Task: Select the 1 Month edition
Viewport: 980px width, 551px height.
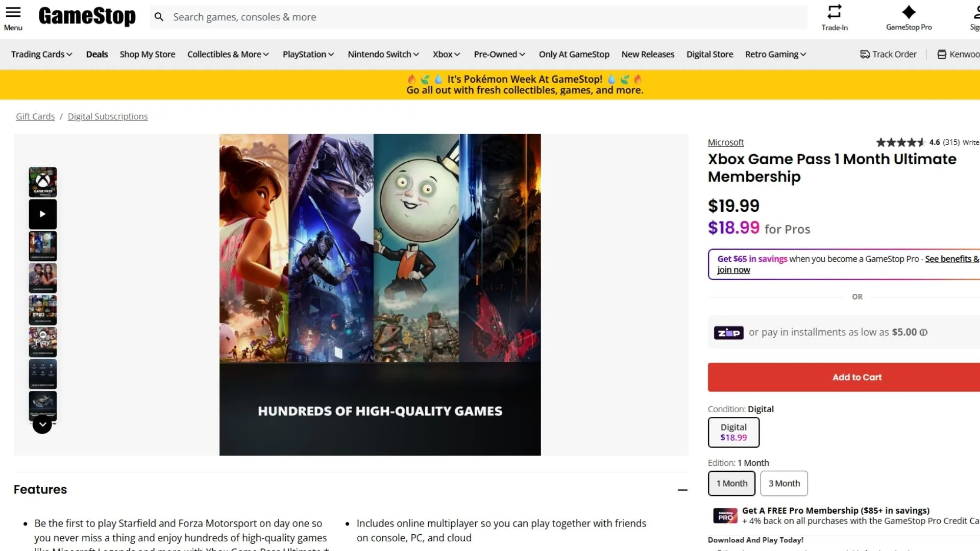Action: tap(731, 483)
